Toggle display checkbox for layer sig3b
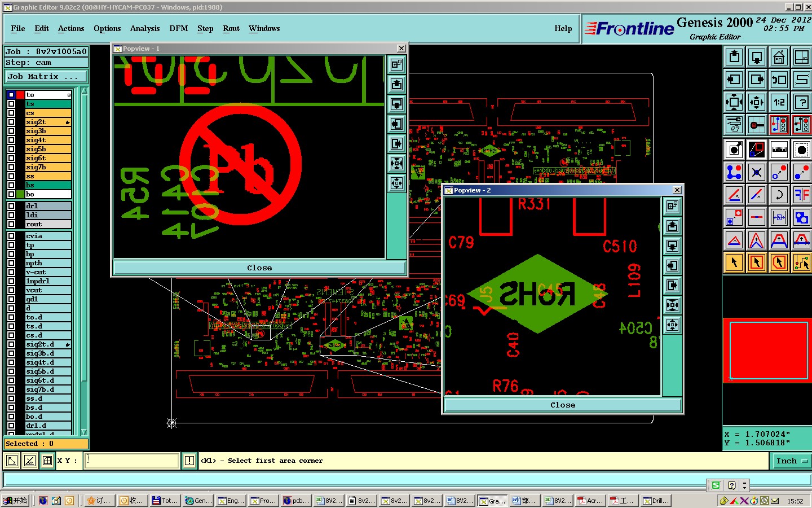The width and height of the screenshot is (812, 508). pyautogui.click(x=11, y=131)
